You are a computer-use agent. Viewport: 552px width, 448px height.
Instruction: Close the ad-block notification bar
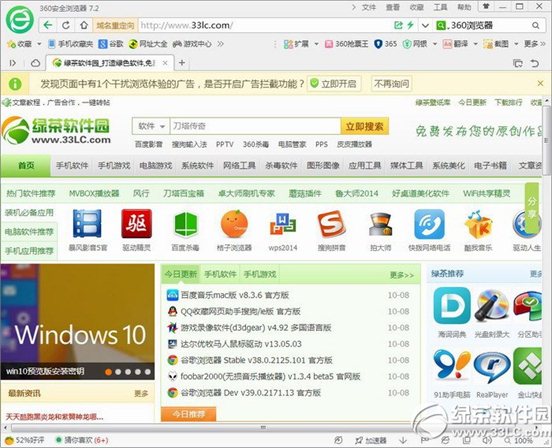pos(540,83)
